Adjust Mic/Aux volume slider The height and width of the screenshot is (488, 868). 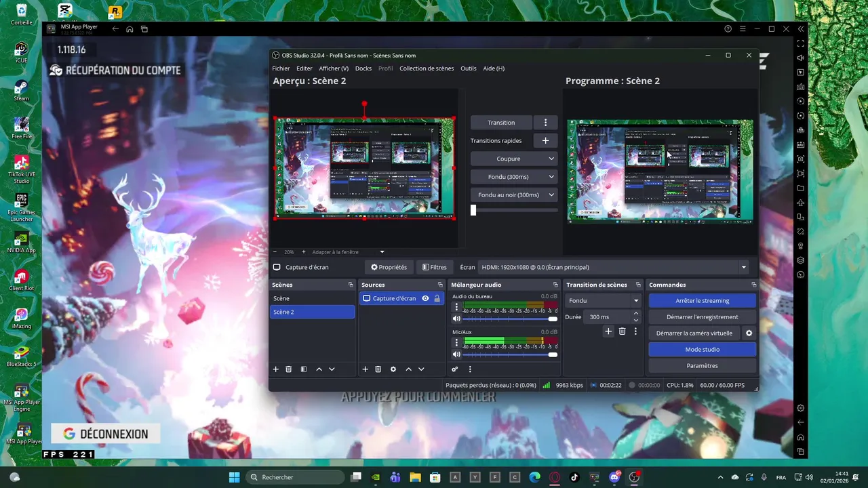click(x=509, y=354)
